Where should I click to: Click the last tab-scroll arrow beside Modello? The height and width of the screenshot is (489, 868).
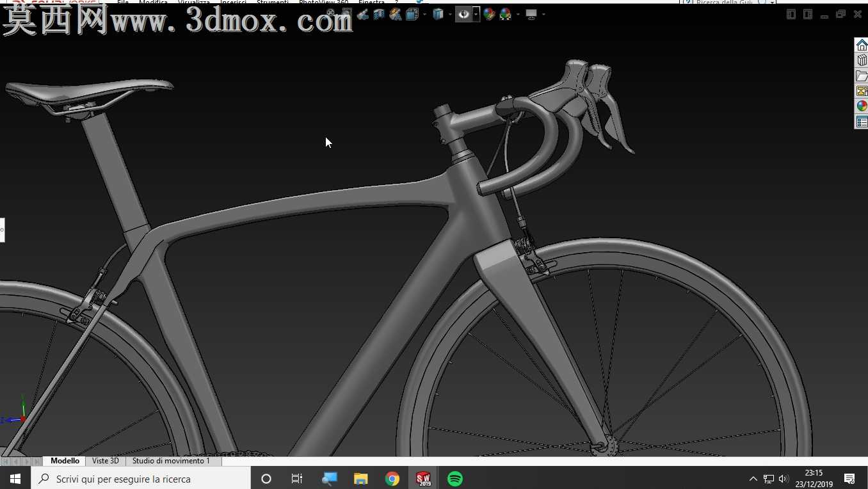click(x=36, y=461)
